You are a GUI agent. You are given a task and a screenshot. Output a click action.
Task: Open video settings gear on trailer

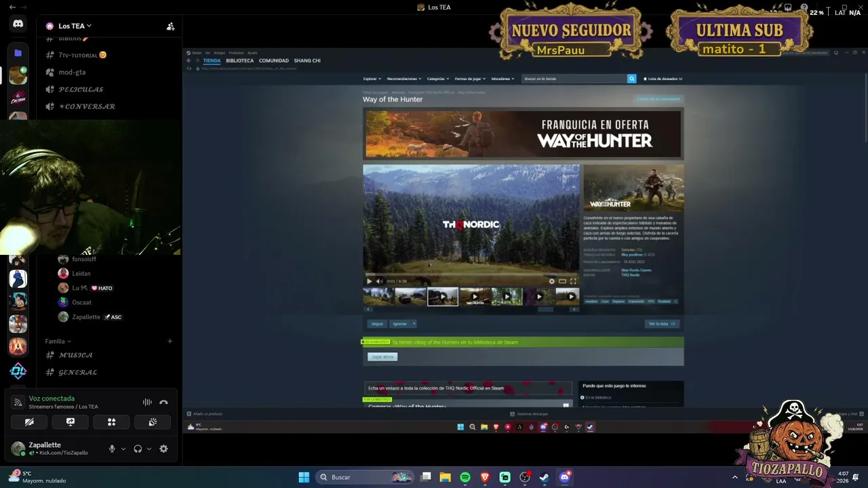coord(551,281)
